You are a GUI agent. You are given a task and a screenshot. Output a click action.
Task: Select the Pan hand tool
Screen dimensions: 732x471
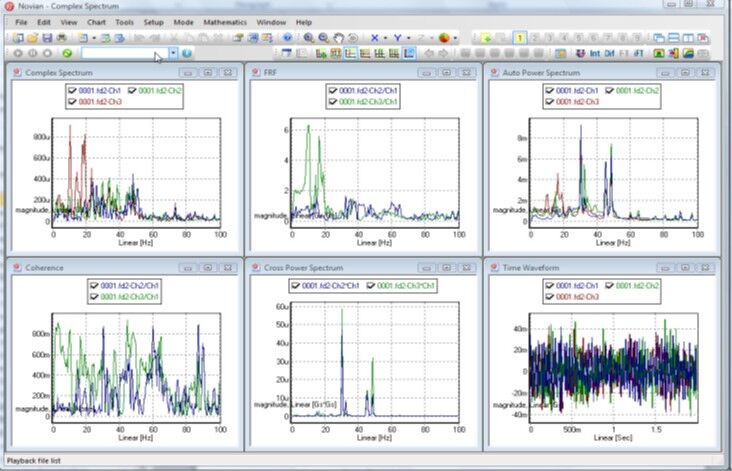[338, 38]
